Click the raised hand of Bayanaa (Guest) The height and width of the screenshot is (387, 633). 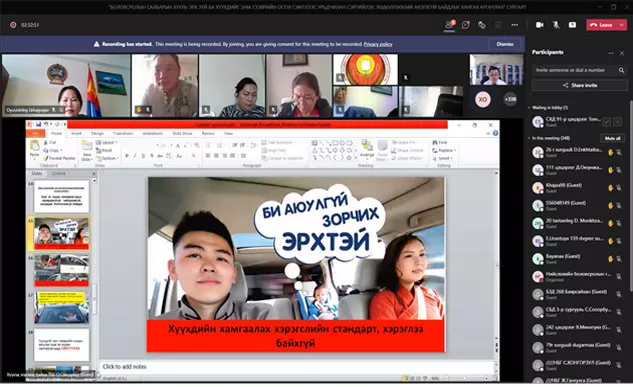coord(610,259)
